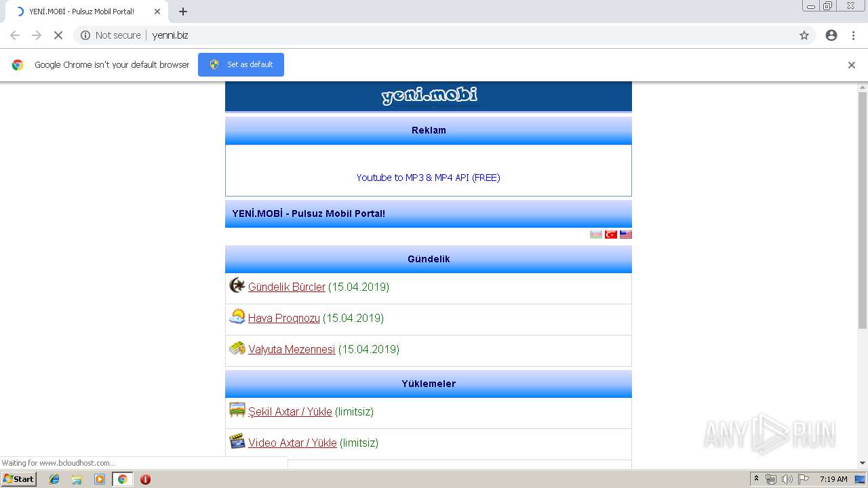Image resolution: width=868 pixels, height=488 pixels.
Task: Open the volume speaker tray icon
Action: click(787, 479)
